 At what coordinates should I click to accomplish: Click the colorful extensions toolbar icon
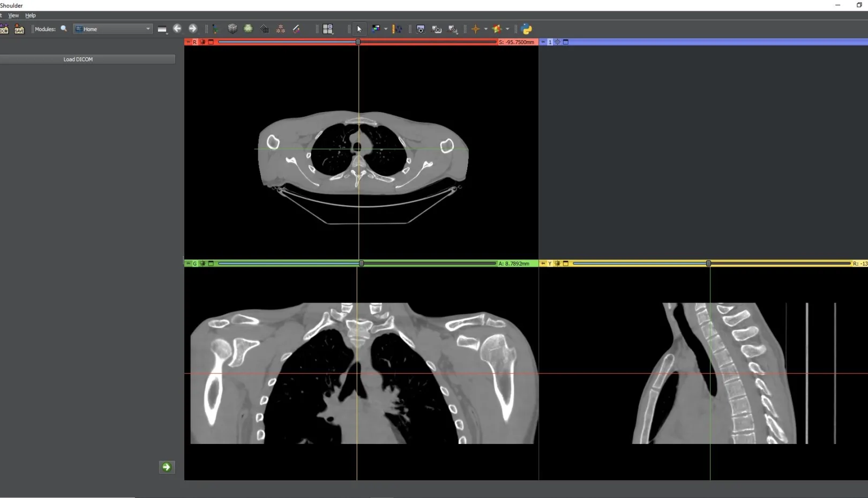point(497,29)
